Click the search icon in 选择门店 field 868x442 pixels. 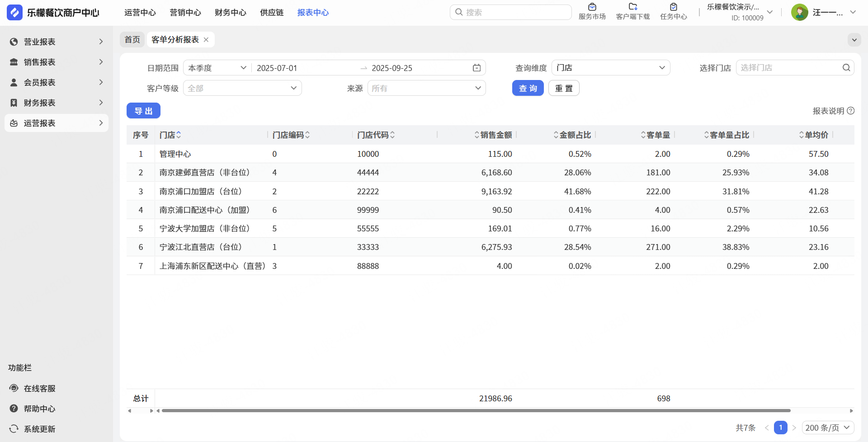pyautogui.click(x=846, y=68)
